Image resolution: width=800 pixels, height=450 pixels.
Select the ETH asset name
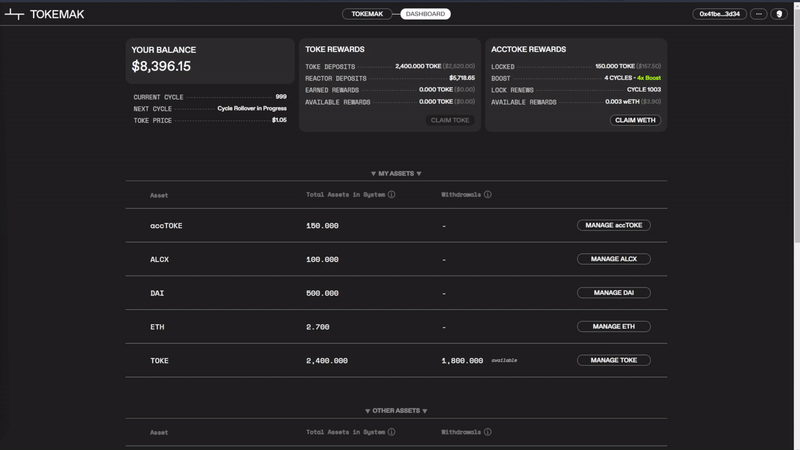pos(157,327)
